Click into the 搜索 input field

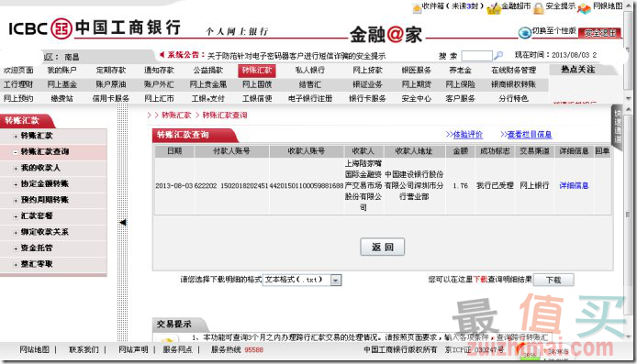coord(477,56)
